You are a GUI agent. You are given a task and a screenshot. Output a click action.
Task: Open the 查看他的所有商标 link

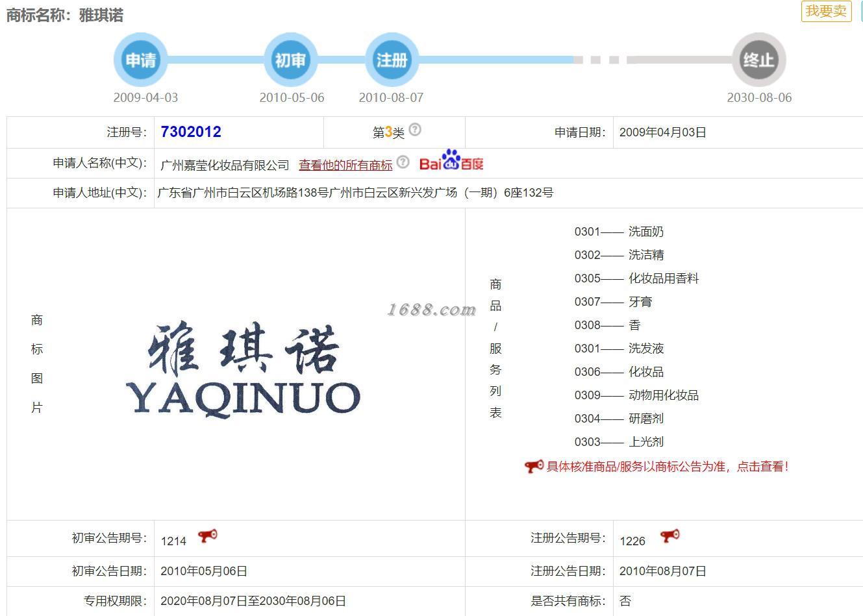click(x=345, y=165)
